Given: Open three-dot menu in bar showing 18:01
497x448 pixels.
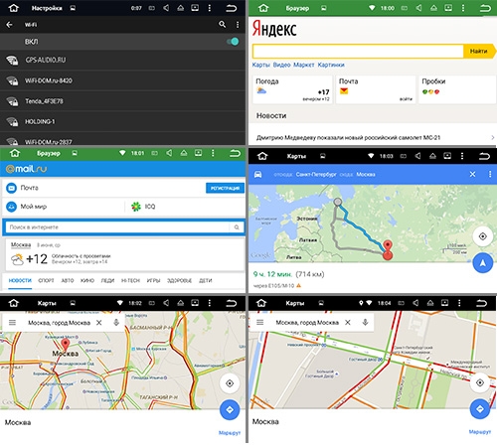Looking at the screenshot, I should (213, 153).
